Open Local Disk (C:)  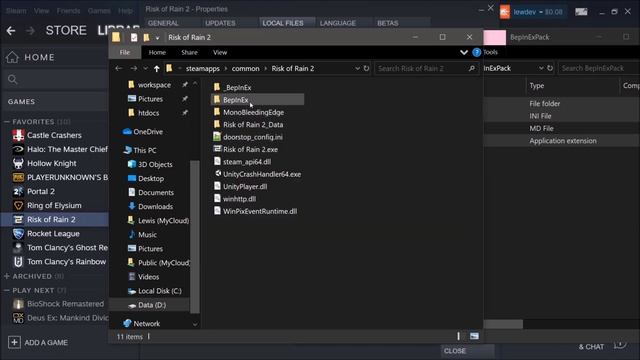tap(155, 291)
